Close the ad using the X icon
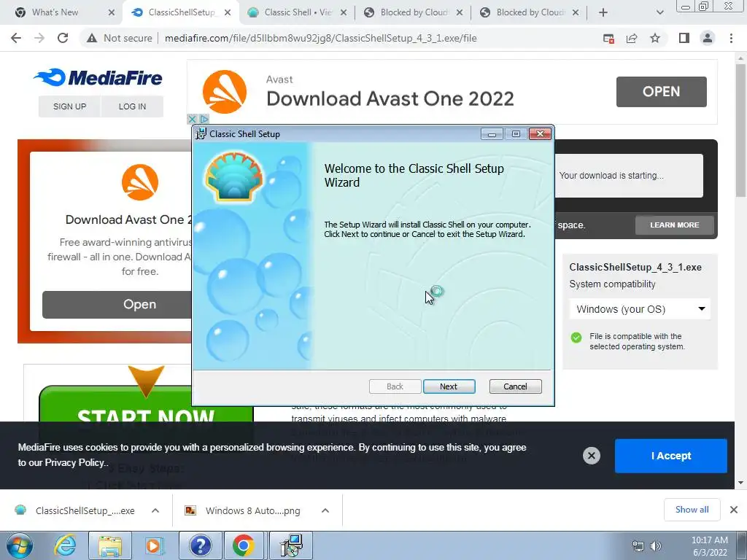The image size is (747, 560). [x=192, y=119]
